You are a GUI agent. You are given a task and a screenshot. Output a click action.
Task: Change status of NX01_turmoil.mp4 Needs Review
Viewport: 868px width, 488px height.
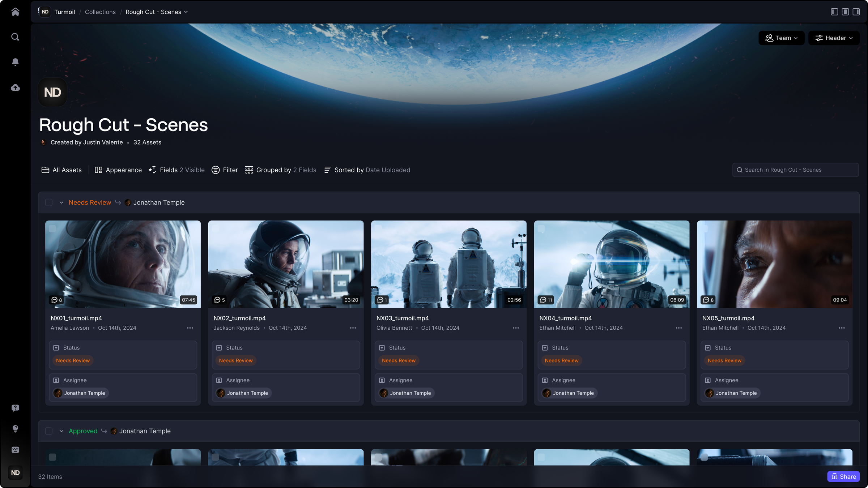pyautogui.click(x=73, y=360)
